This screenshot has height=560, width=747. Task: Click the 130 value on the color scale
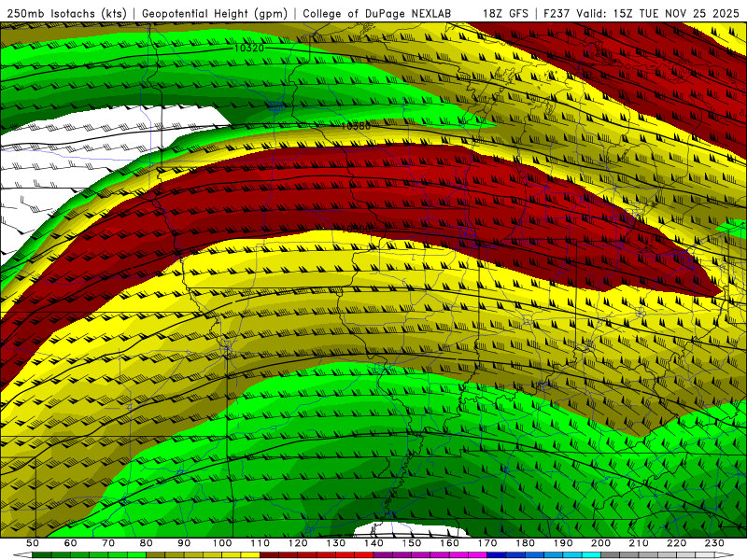pos(335,543)
